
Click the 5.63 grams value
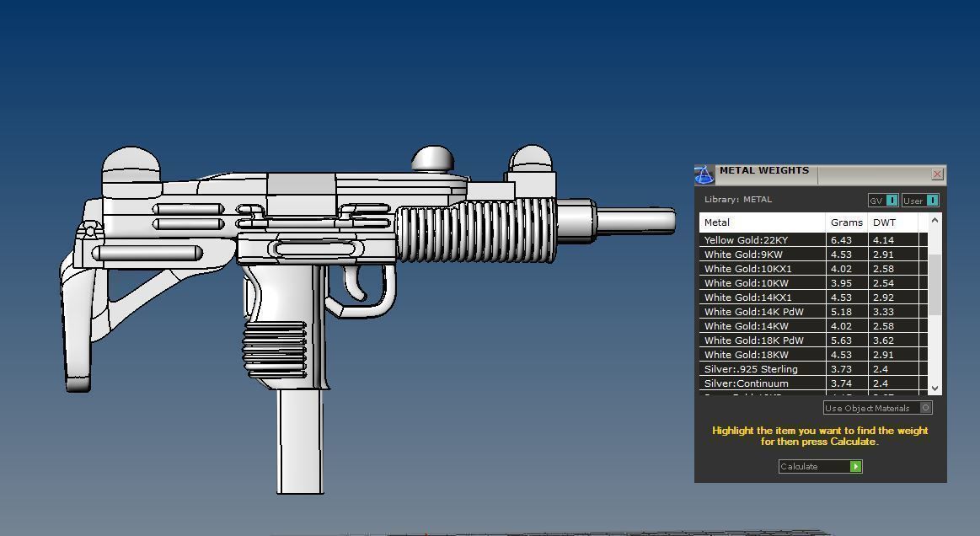click(841, 340)
